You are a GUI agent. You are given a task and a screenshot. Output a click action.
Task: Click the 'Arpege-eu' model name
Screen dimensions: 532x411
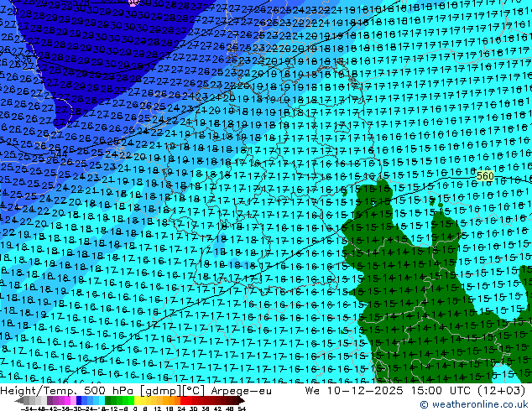(241, 391)
